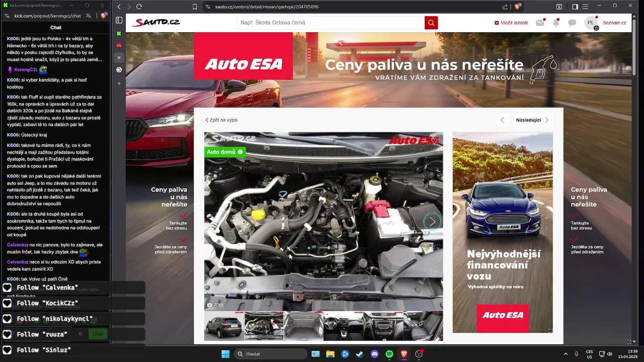Open the tab search icon in Brave
The width and height of the screenshot is (644, 362).
point(559,7)
